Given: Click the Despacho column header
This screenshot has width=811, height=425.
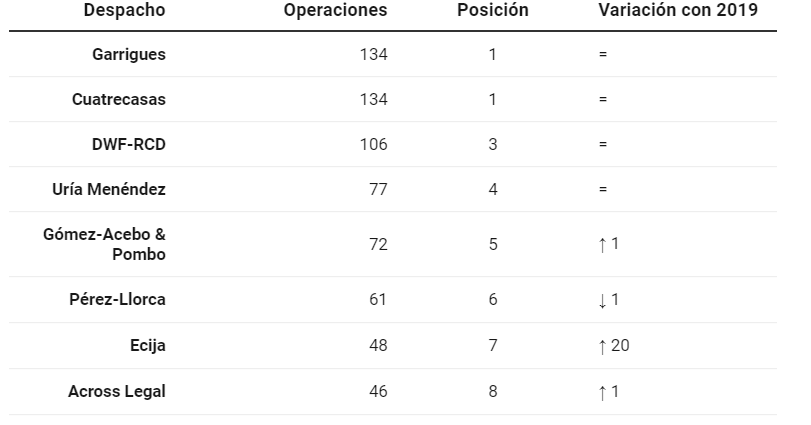Looking at the screenshot, I should click(124, 10).
